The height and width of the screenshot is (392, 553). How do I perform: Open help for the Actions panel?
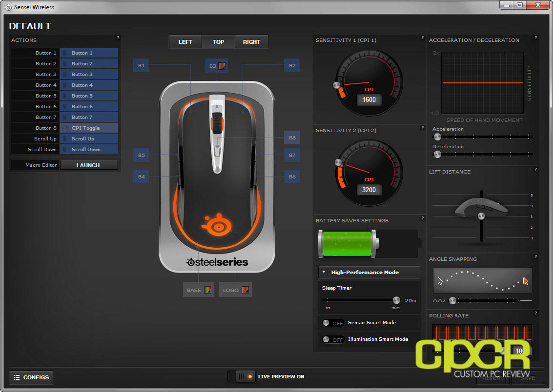click(x=118, y=38)
